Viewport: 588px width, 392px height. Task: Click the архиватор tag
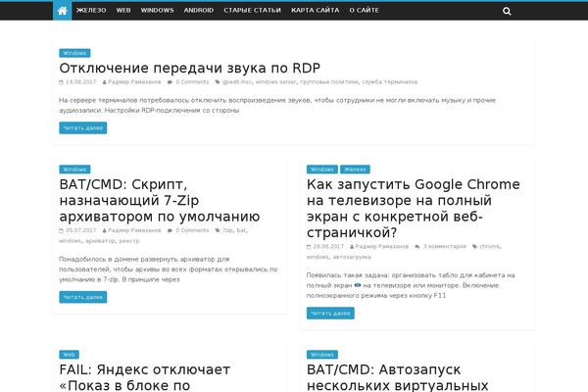tap(100, 241)
